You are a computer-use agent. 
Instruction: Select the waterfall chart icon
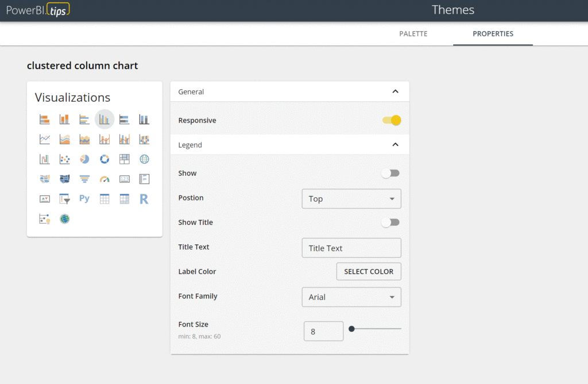pos(45,159)
